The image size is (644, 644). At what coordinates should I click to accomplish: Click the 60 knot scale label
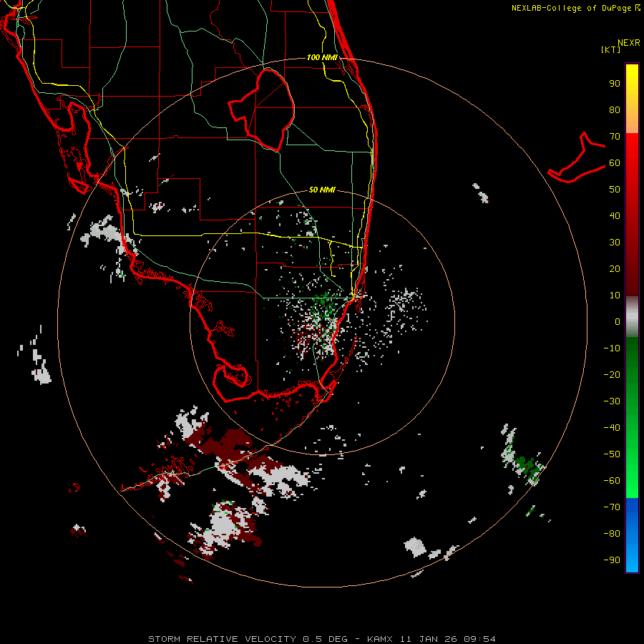click(615, 163)
